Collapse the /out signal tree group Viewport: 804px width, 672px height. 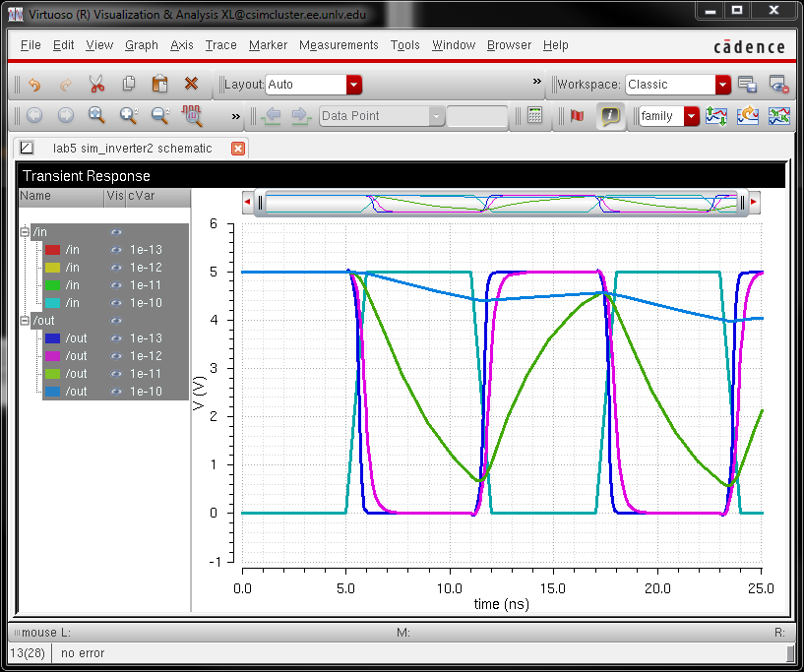[x=25, y=321]
